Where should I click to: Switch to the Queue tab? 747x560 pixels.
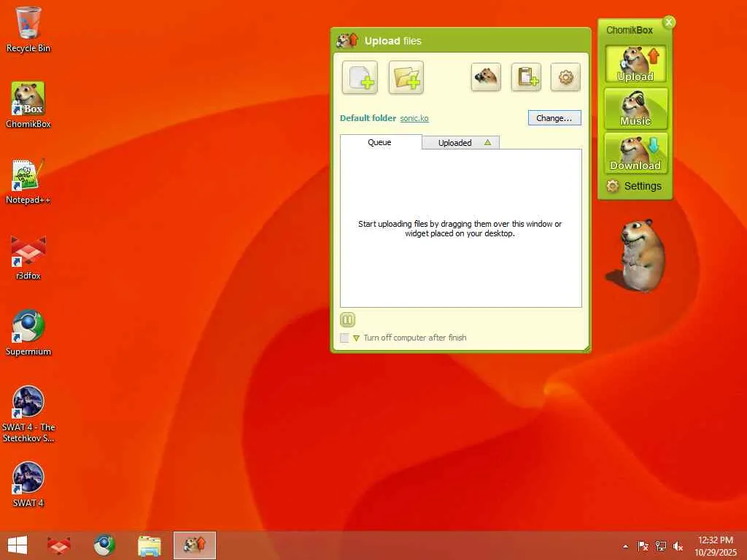[381, 142]
